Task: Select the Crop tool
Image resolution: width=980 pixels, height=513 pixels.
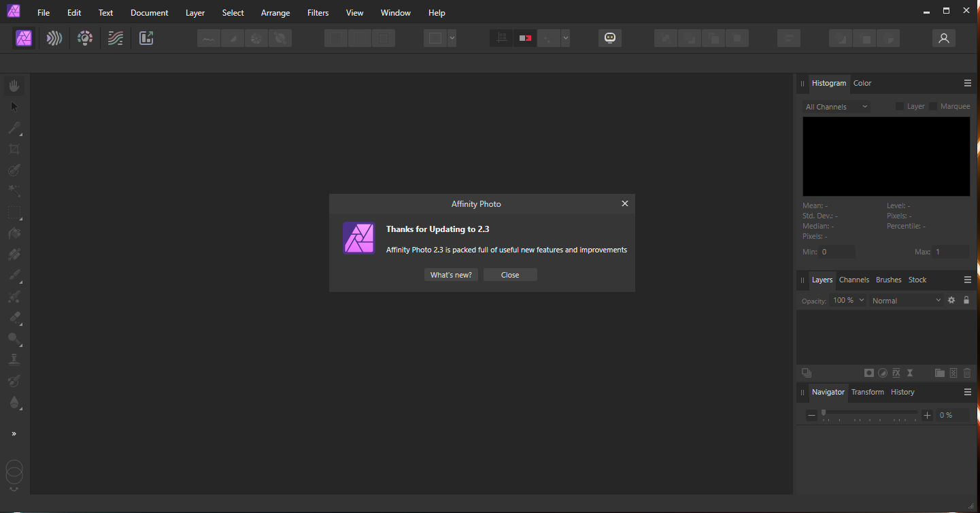Action: point(14,149)
